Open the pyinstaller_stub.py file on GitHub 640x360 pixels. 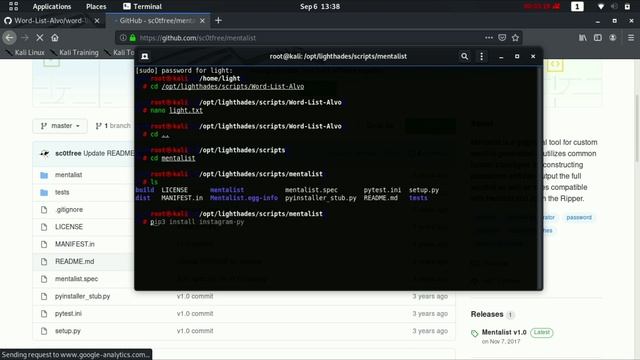[82, 296]
